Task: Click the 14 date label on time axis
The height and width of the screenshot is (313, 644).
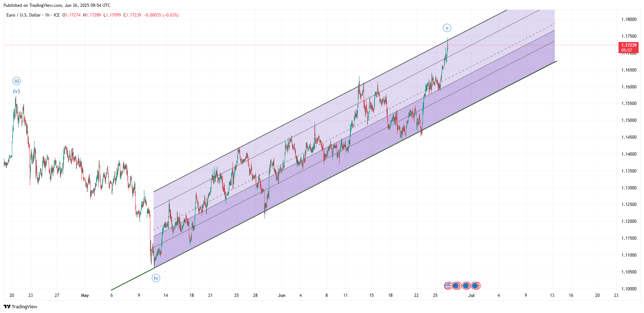Action: (165, 295)
